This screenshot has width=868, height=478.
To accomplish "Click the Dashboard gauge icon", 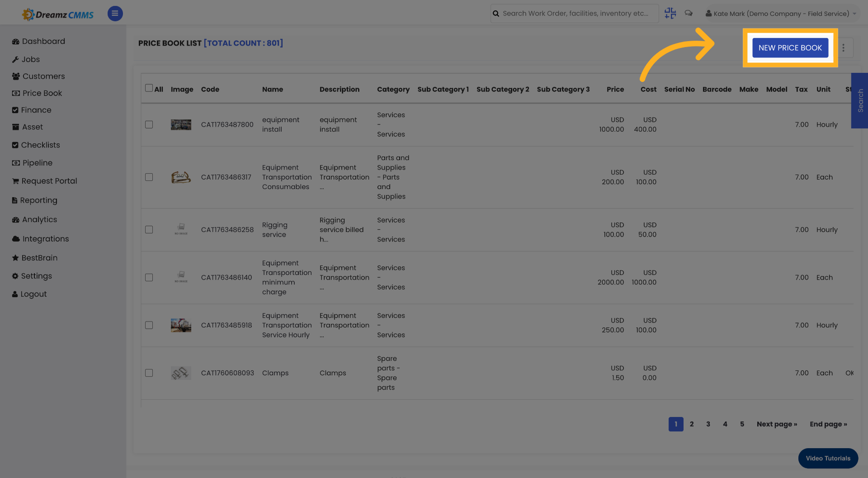I will coord(16,41).
